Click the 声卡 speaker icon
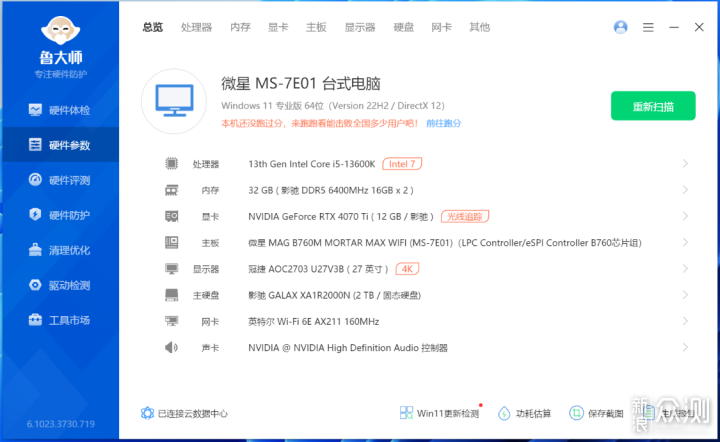Screen dimensions: 720x442 pyautogui.click(x=171, y=347)
